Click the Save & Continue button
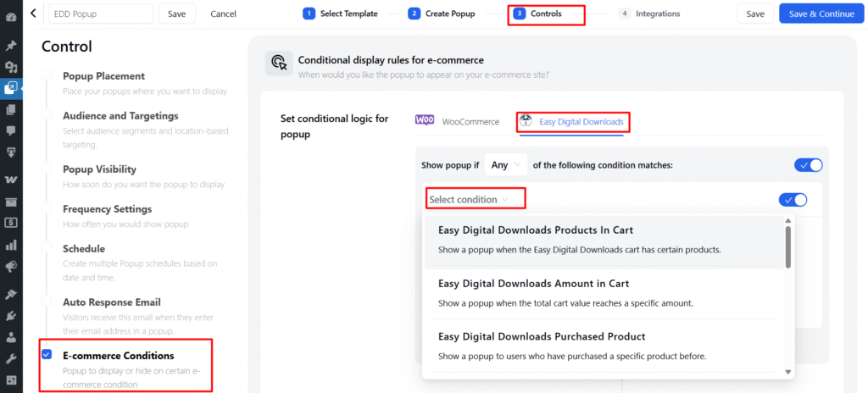Screen dimensions: 868x393 point(821,14)
